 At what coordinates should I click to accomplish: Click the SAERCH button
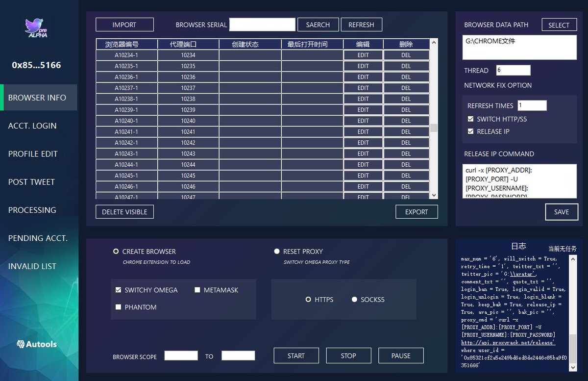318,25
